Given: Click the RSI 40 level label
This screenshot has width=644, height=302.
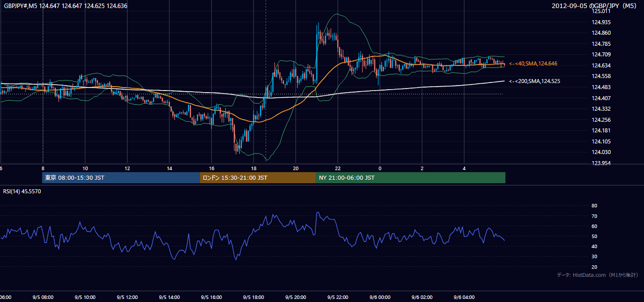Looking at the screenshot, I should [x=594, y=246].
